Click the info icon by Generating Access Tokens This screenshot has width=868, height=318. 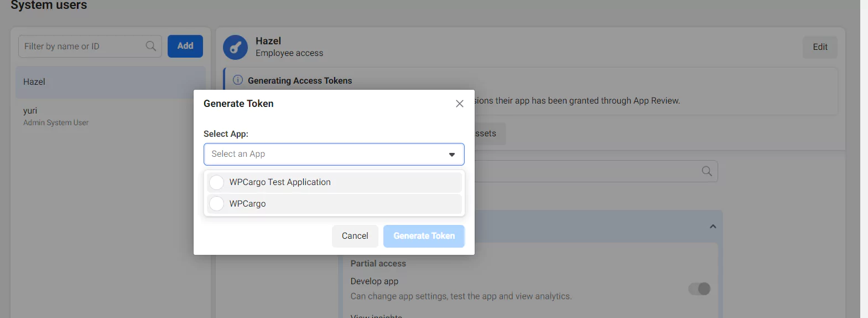(x=238, y=80)
